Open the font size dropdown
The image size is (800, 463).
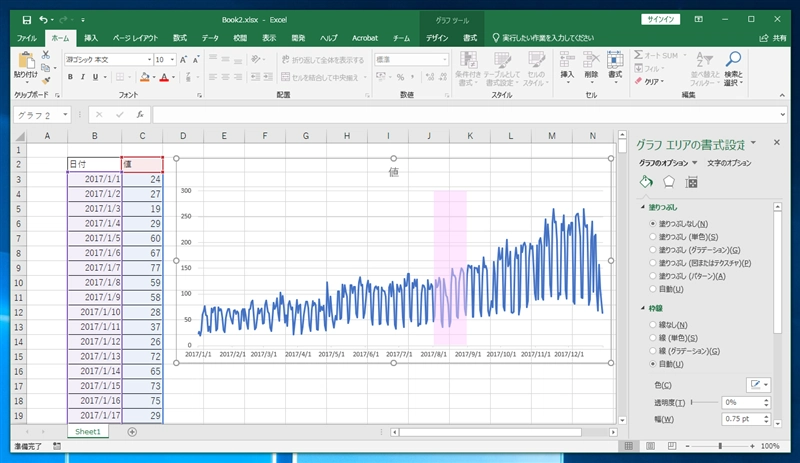pos(172,60)
